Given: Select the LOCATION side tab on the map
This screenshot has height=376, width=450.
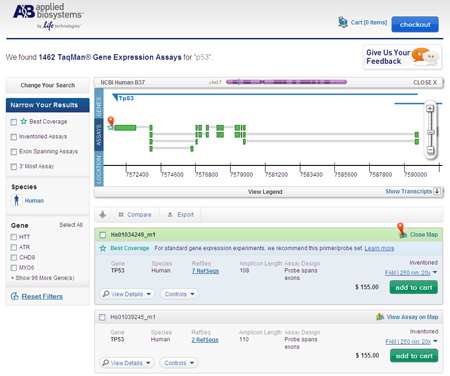Looking at the screenshot, I should tap(99, 169).
